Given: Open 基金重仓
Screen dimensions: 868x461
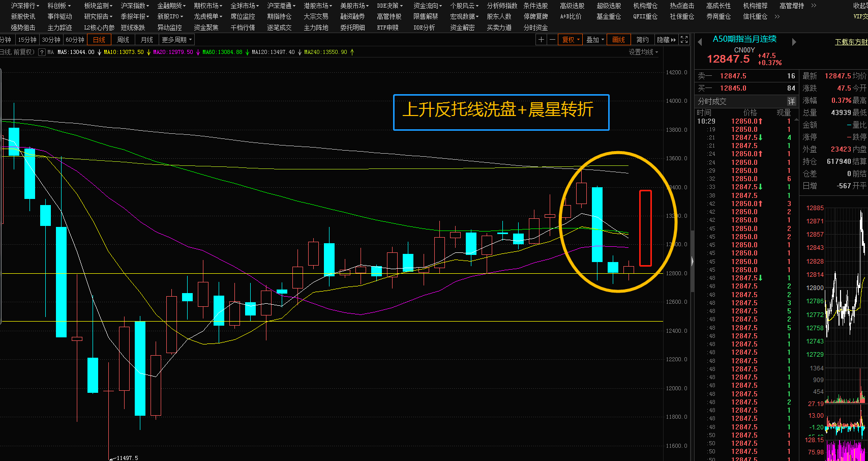Looking at the screenshot, I should point(609,17).
